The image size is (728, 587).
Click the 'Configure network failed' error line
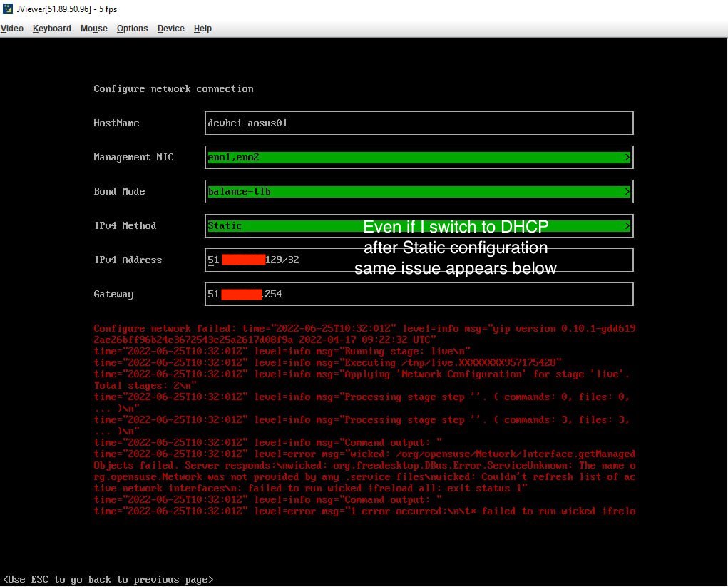(364, 334)
